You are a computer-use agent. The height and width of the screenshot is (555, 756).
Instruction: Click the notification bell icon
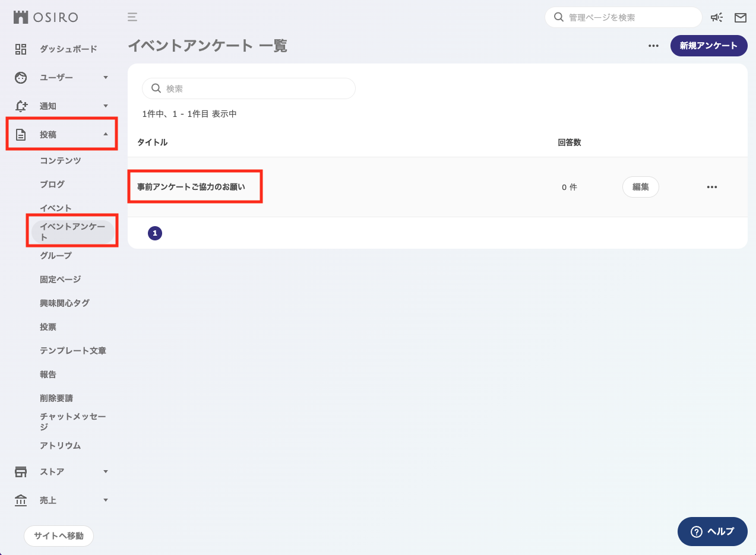point(21,106)
